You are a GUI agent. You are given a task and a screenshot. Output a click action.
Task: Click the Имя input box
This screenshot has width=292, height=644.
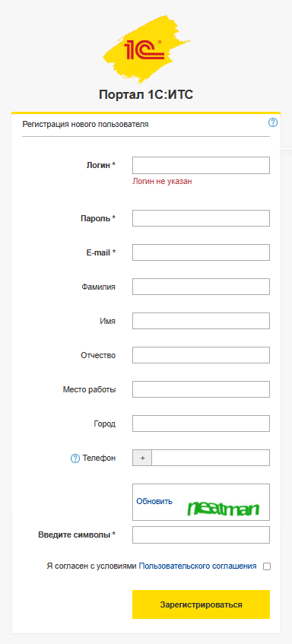click(x=201, y=321)
